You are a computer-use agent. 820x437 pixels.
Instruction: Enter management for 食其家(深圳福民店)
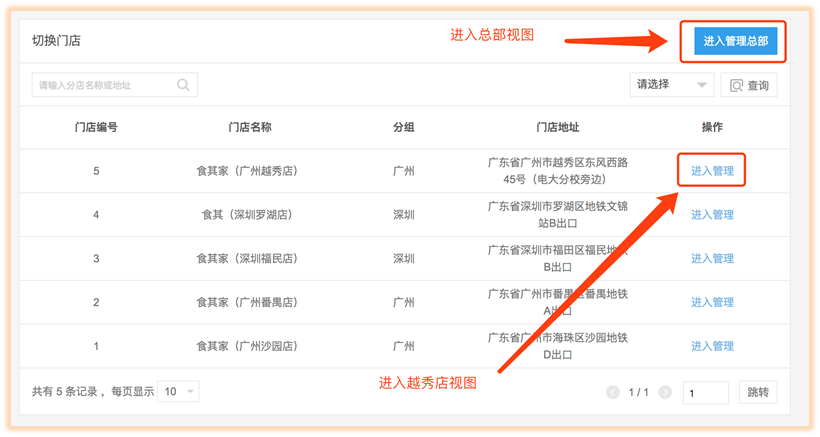pos(712,259)
